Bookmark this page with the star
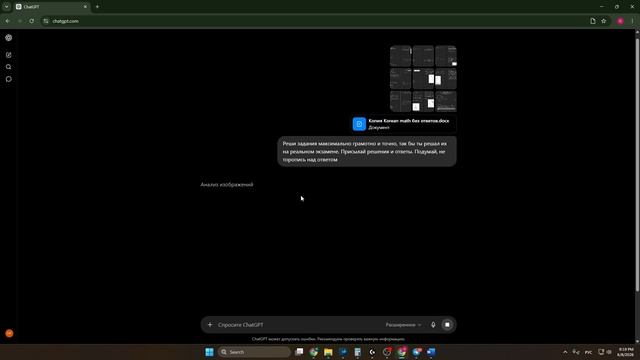The width and height of the screenshot is (640, 360). (x=604, y=21)
